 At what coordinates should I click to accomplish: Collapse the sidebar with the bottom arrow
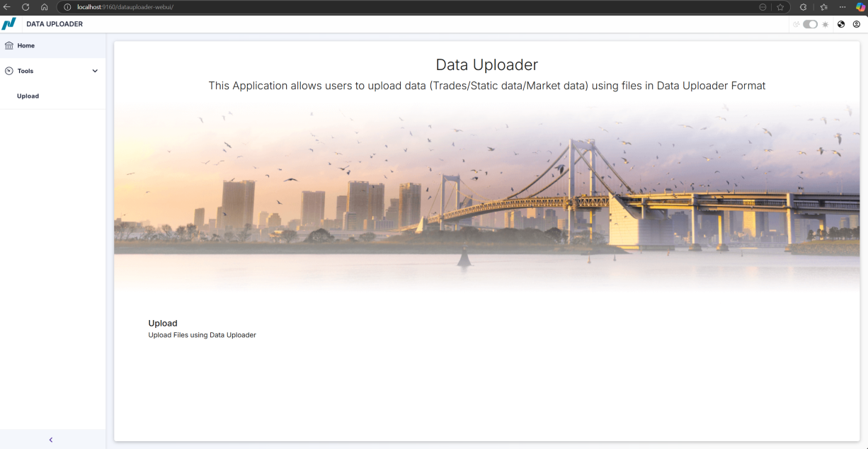[51, 440]
